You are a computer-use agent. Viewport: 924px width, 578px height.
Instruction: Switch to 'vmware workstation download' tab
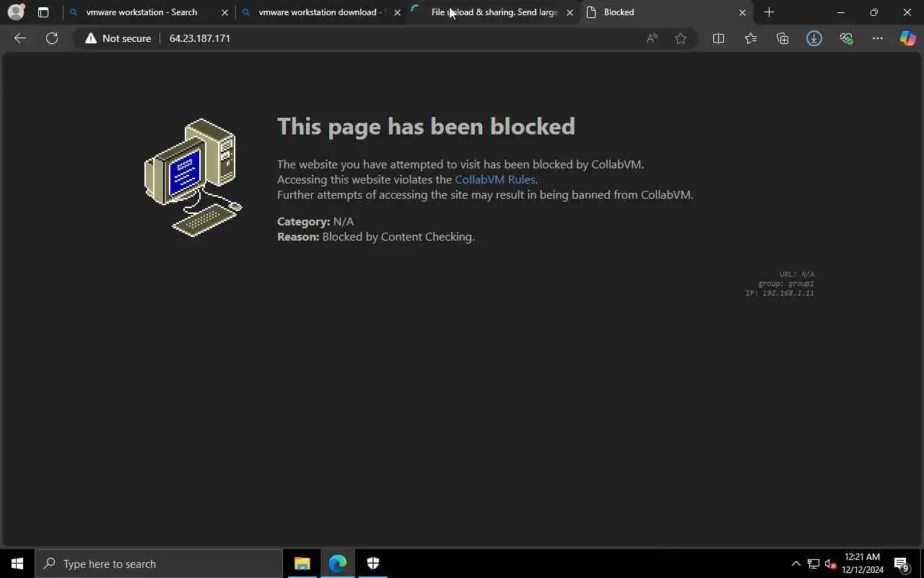click(322, 12)
